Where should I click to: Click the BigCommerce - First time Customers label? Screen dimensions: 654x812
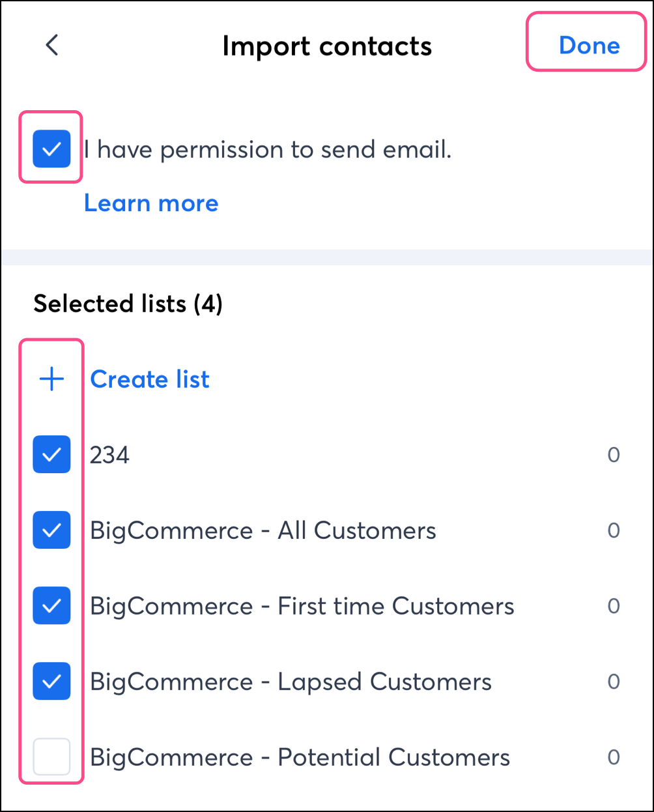[302, 606]
